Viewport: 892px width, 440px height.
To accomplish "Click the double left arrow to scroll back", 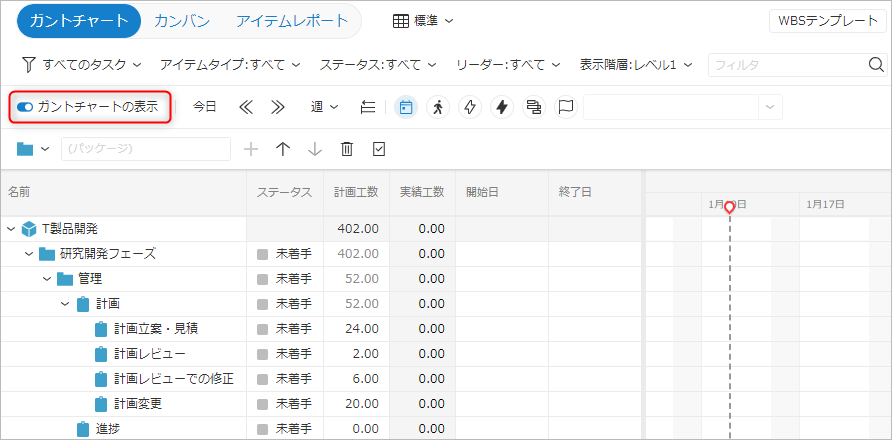I will 246,107.
